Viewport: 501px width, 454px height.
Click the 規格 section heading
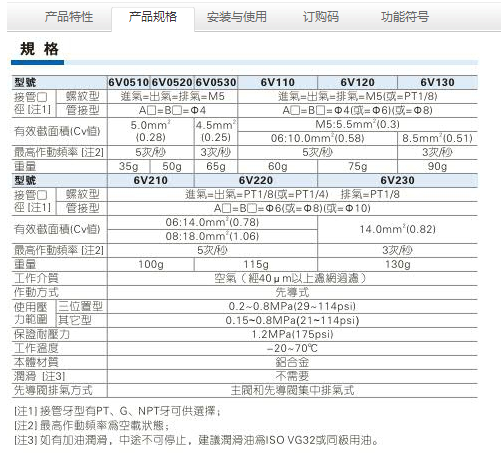(39, 49)
